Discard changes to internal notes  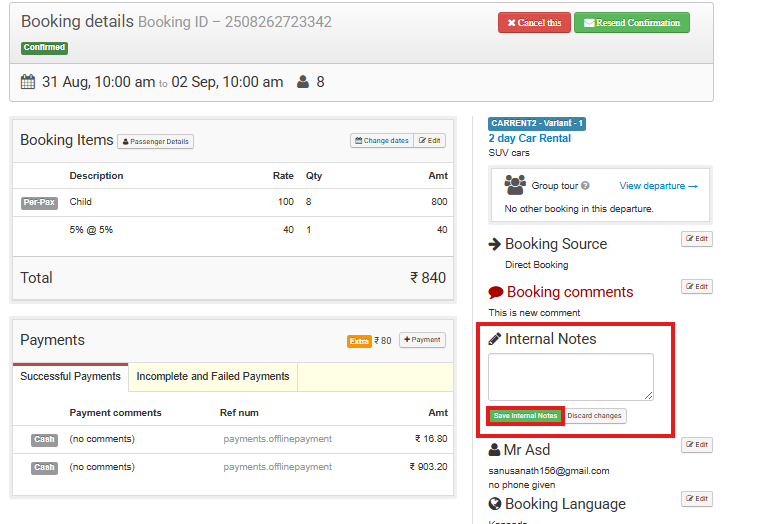pos(595,416)
